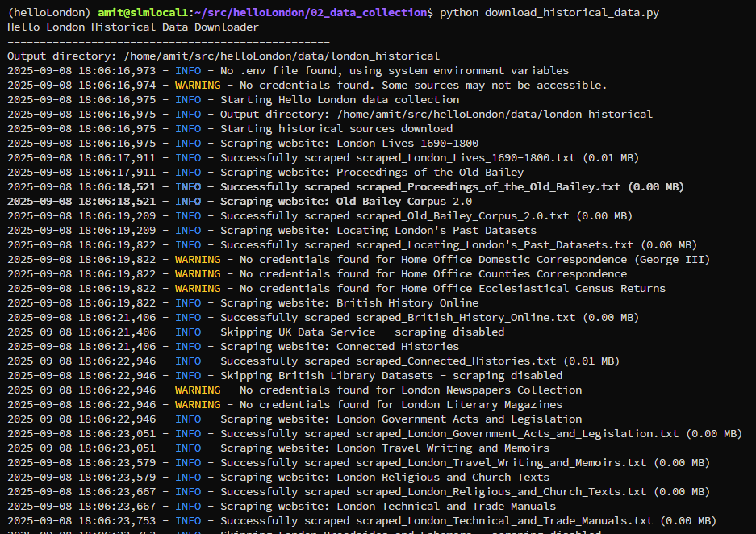The width and height of the screenshot is (756, 534).
Task: Click the equals-sign separator line
Action: (x=168, y=42)
